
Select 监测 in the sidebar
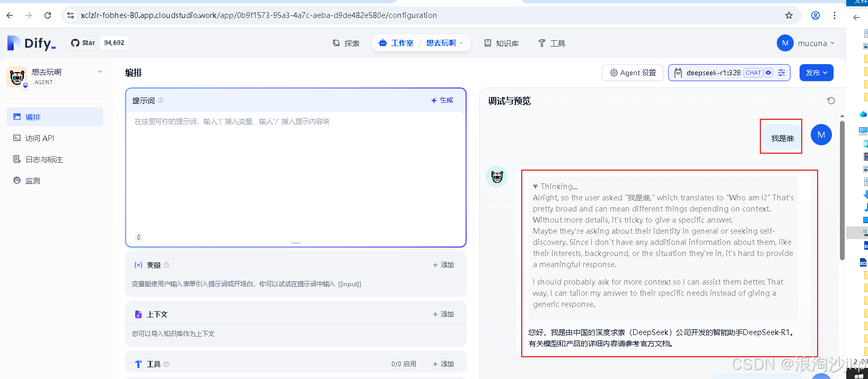point(55,180)
